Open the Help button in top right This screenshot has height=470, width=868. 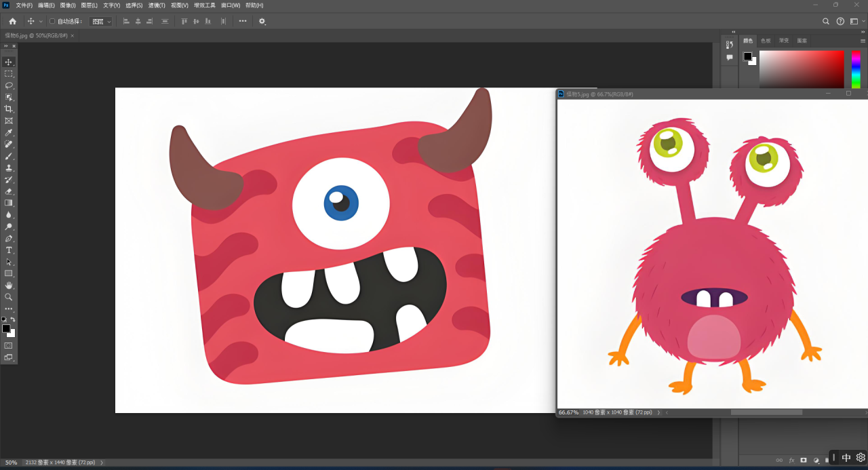pos(840,22)
